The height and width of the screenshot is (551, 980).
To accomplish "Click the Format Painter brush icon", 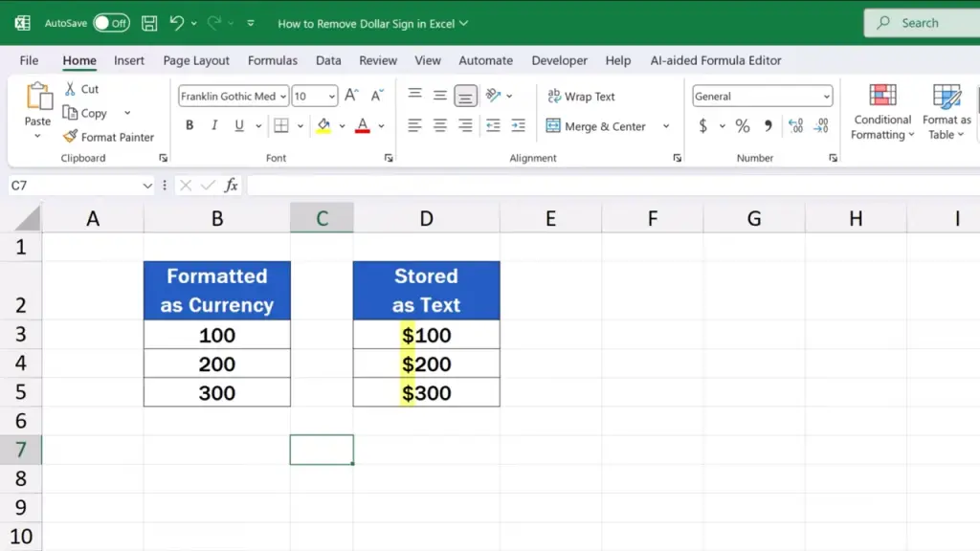I will click(x=70, y=137).
